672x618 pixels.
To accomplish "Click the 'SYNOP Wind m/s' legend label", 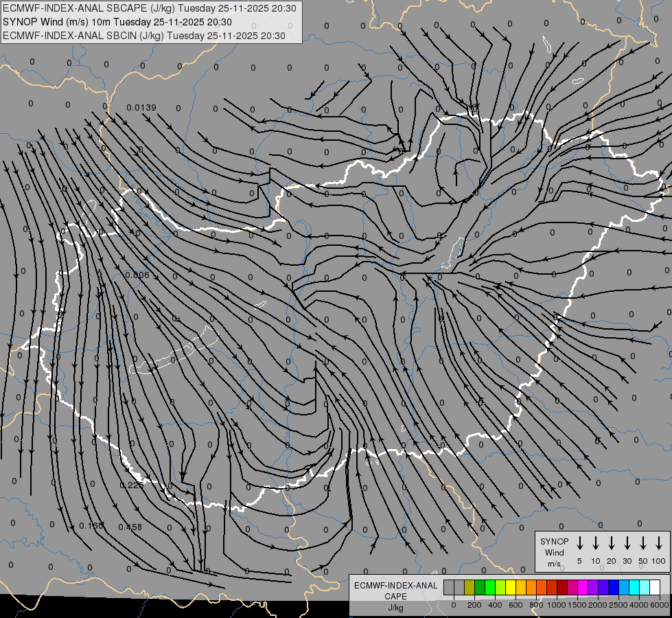I will click(x=554, y=552).
